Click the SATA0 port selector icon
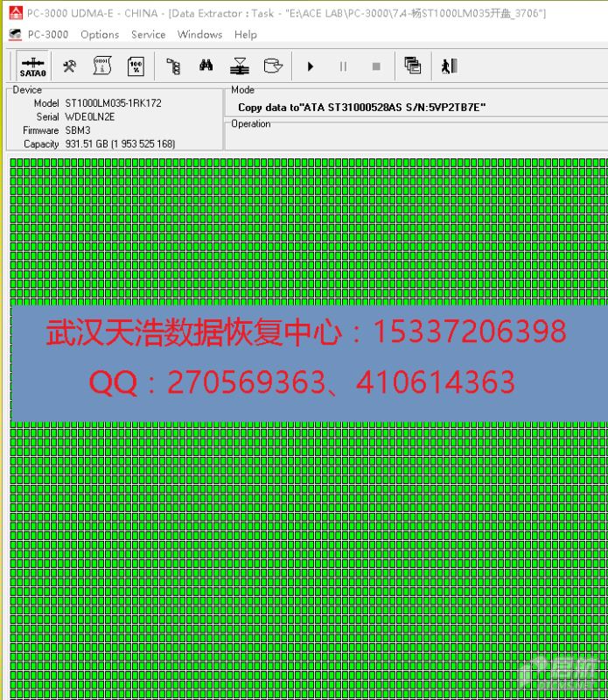 click(x=32, y=66)
